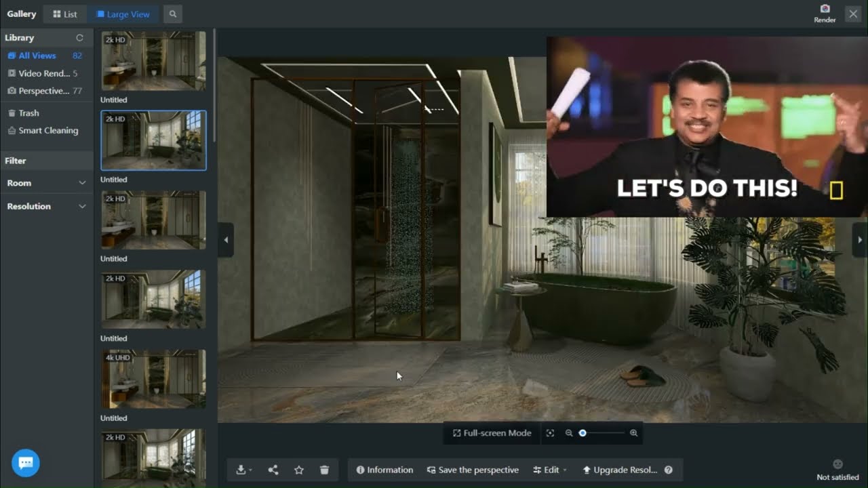Expand the Resolution filter
Viewport: 868px width, 488px height.
pyautogui.click(x=46, y=206)
